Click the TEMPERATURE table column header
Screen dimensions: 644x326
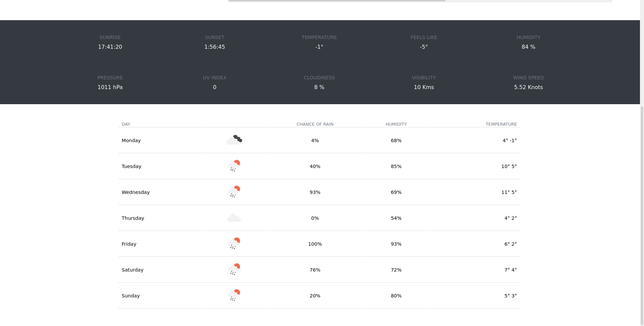(x=501, y=124)
